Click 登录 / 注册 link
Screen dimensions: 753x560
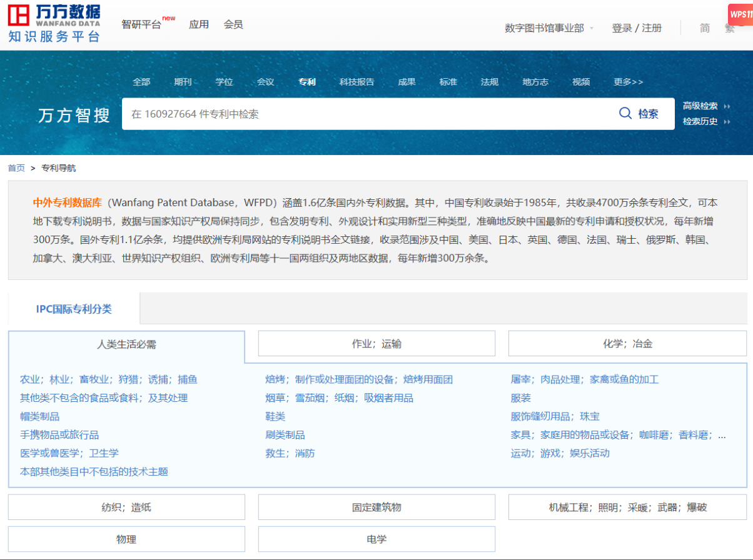[x=636, y=28]
